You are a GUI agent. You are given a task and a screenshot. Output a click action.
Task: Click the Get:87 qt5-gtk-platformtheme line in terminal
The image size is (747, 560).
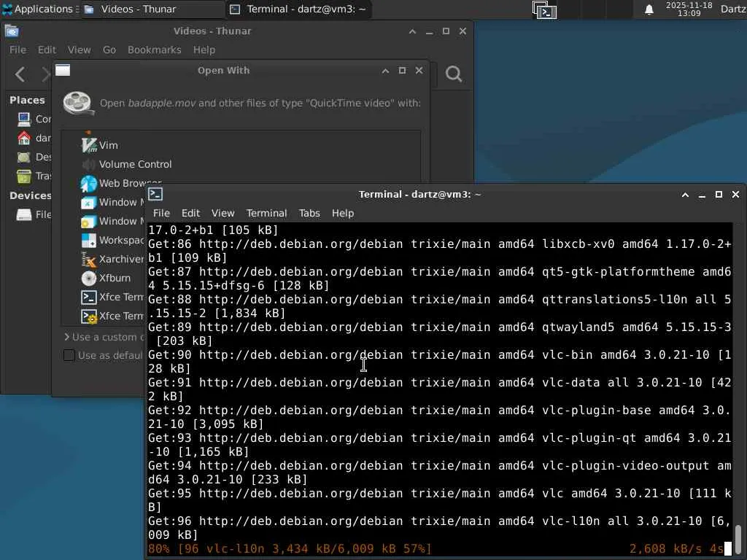[x=440, y=279]
